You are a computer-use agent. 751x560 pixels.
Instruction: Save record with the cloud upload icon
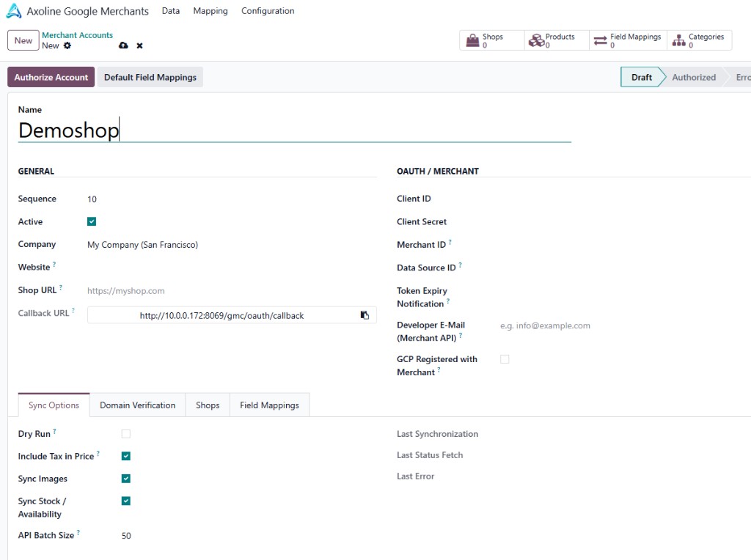pyautogui.click(x=123, y=45)
